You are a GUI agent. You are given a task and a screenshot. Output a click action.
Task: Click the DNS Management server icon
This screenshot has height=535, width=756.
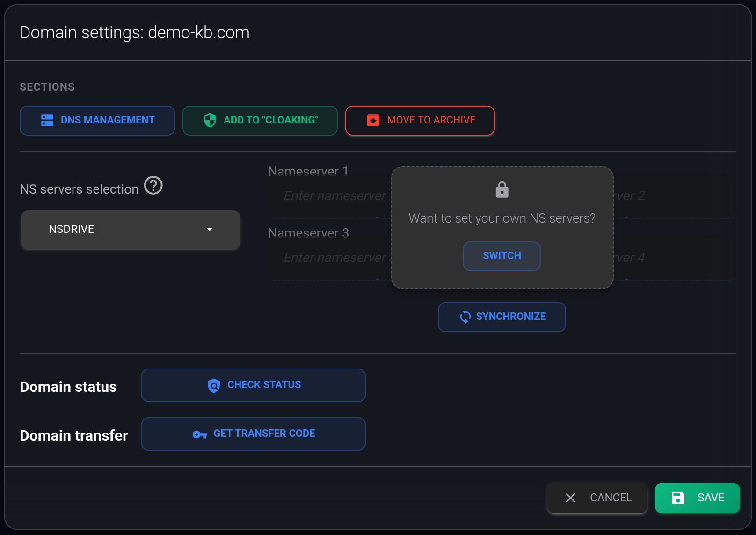47,120
